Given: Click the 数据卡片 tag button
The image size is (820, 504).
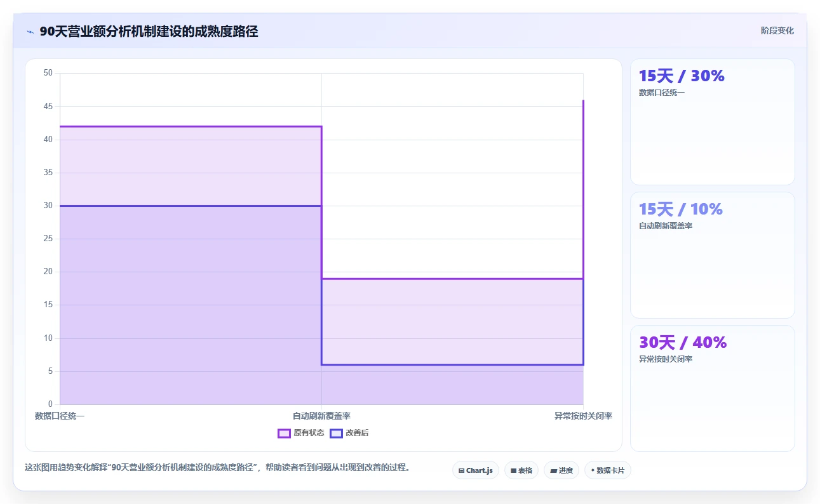Looking at the screenshot, I should click(x=608, y=470).
